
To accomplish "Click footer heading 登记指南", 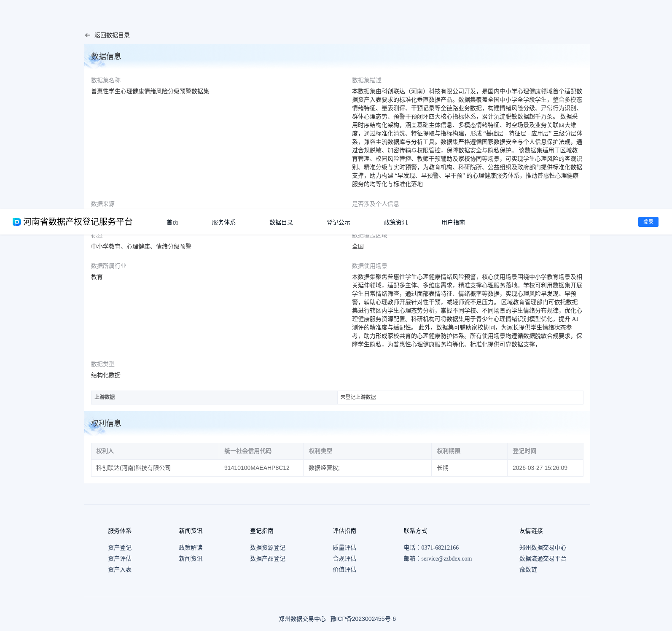I will click(262, 531).
